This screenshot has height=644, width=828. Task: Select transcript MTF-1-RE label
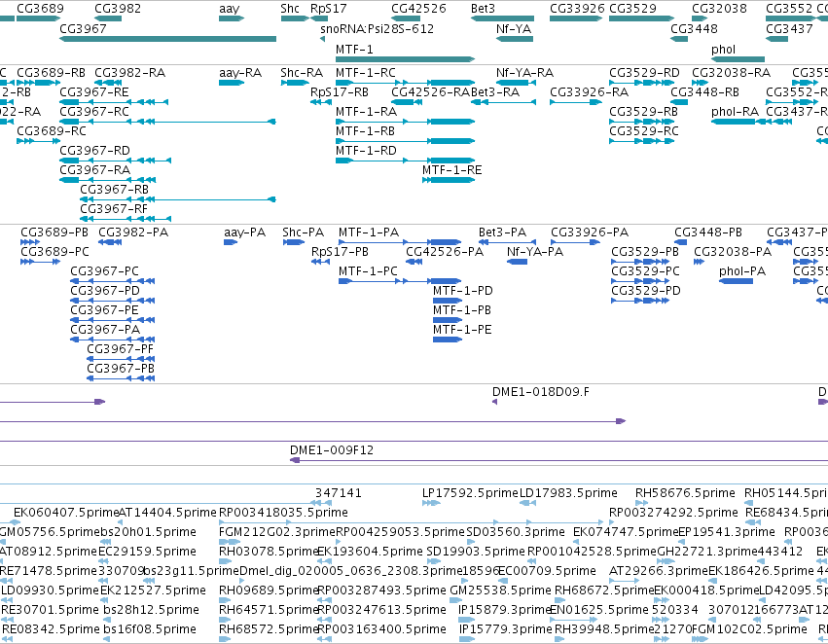point(452,170)
